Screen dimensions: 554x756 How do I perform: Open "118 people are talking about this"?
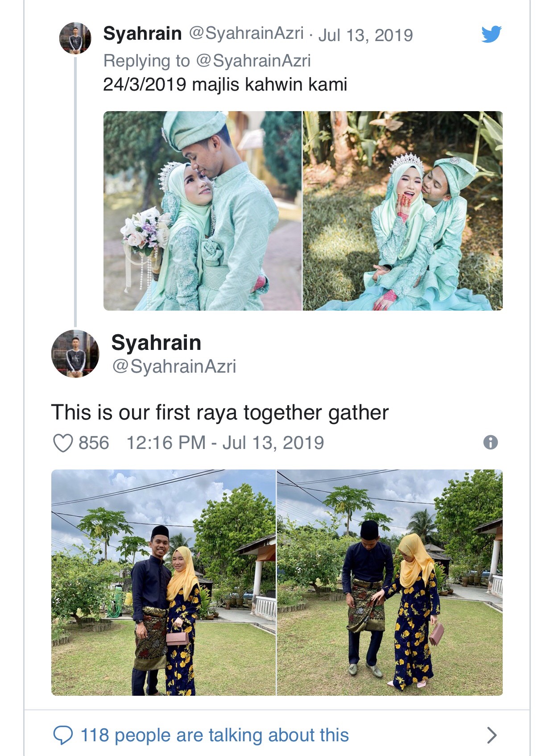(215, 735)
